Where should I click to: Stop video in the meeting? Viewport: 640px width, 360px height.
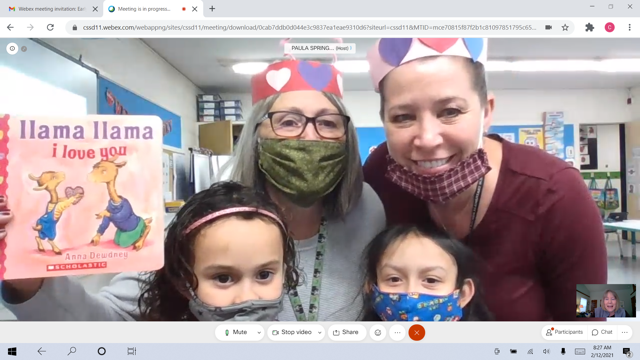[x=292, y=333]
